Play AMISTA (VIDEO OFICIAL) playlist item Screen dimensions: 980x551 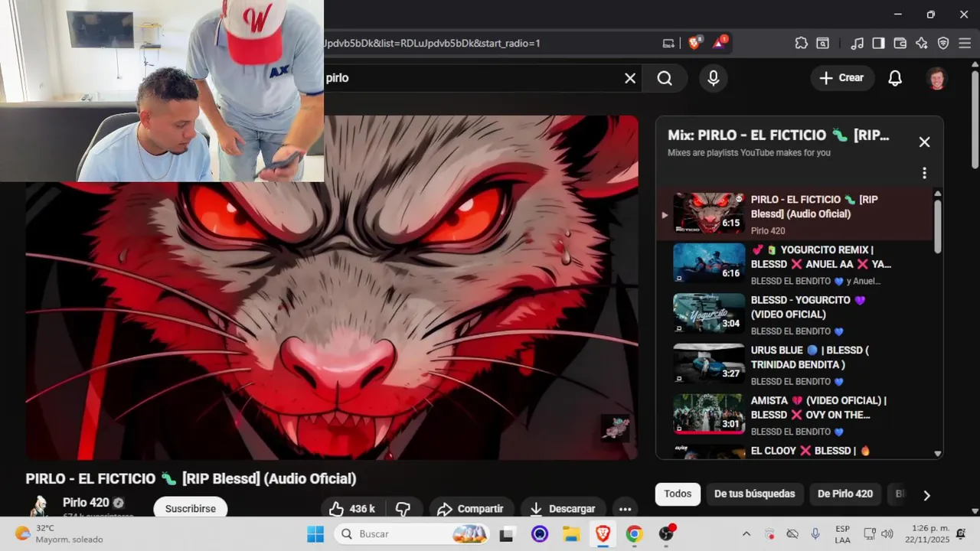(x=795, y=416)
